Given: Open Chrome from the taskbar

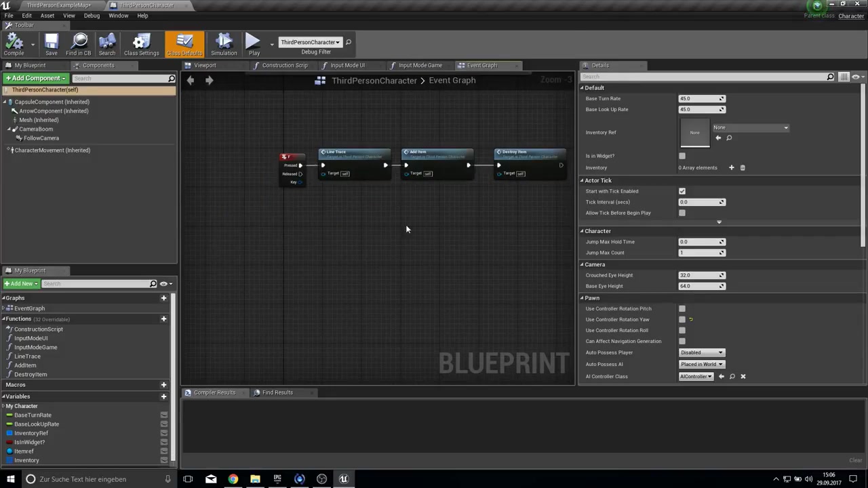Looking at the screenshot, I should 233,479.
